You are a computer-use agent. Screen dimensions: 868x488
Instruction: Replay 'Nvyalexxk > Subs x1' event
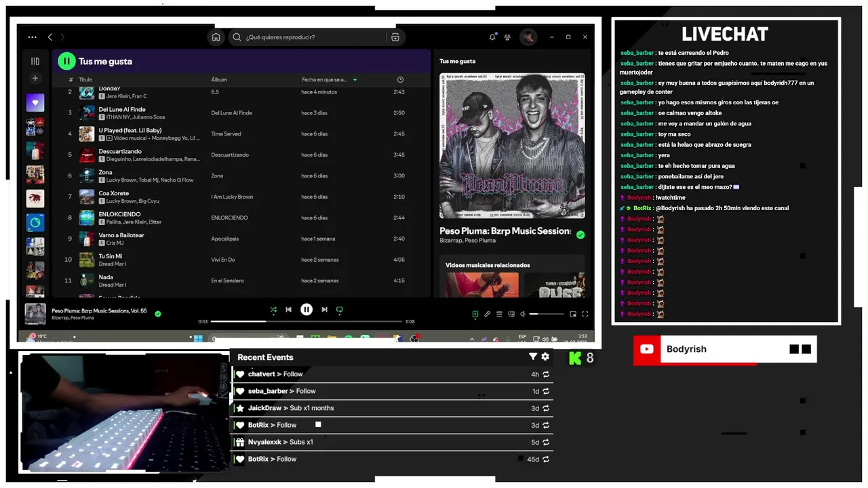pyautogui.click(x=546, y=442)
